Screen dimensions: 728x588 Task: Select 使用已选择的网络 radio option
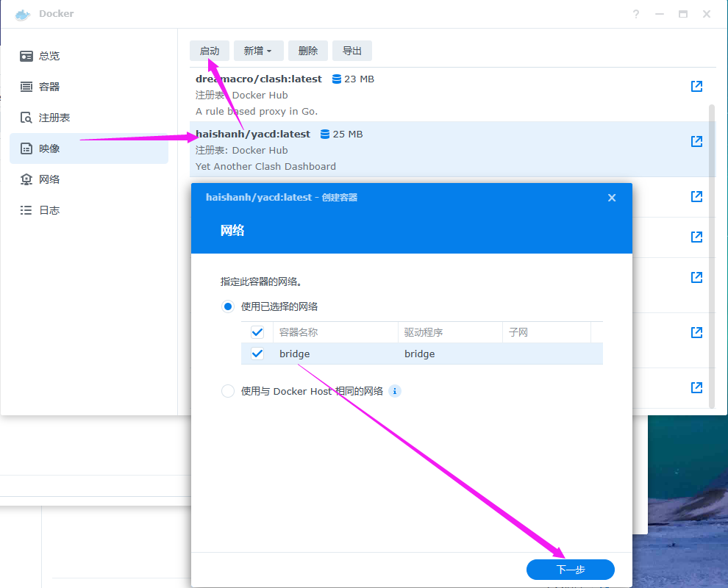(227, 306)
